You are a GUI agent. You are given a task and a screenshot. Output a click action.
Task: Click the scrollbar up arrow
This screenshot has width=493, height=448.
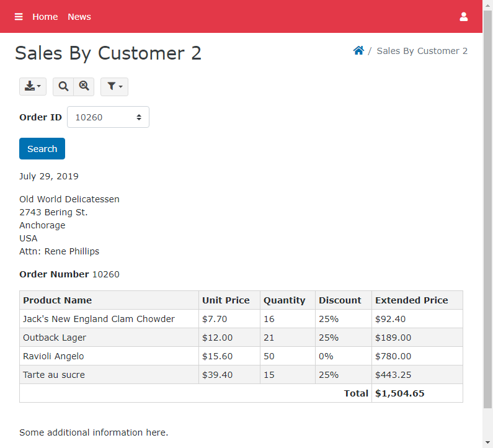pos(487,4)
